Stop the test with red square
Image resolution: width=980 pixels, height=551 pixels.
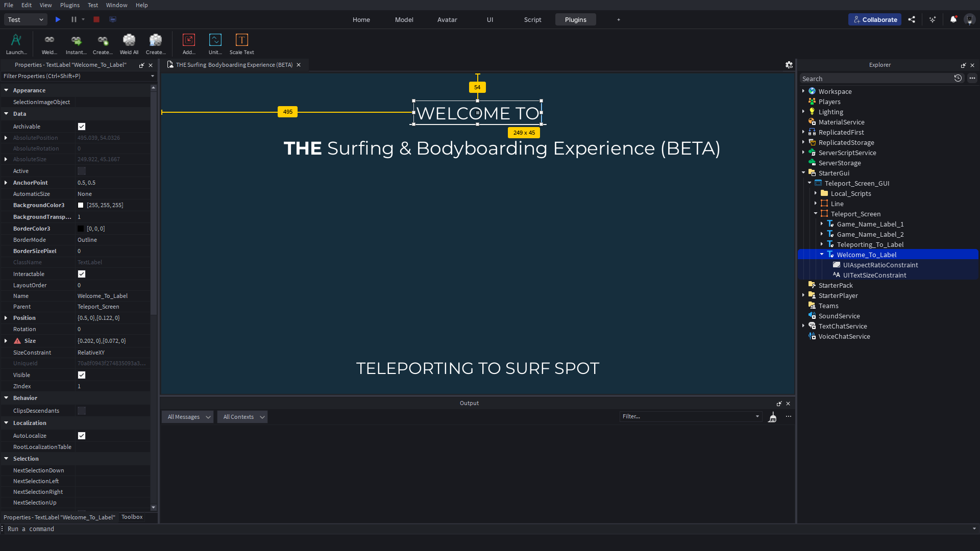96,19
